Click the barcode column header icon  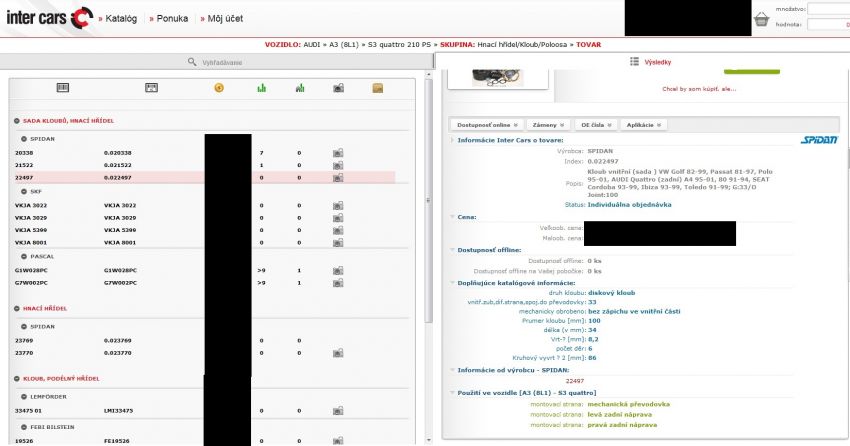point(63,88)
